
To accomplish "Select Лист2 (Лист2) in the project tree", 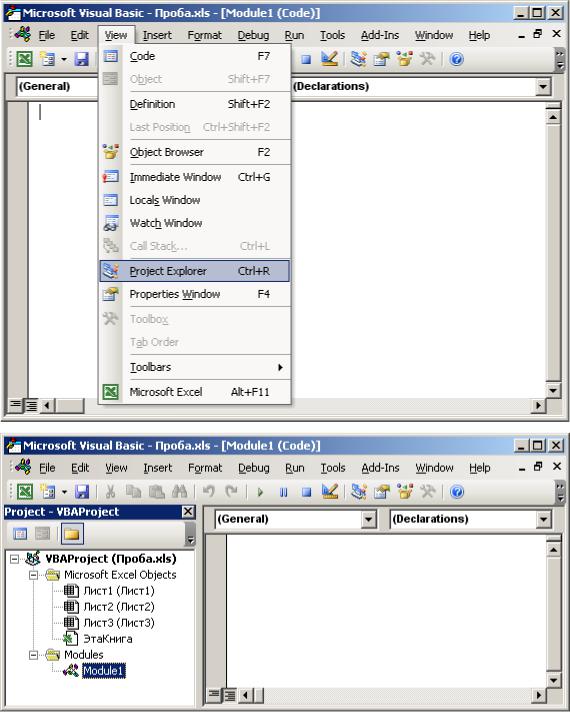I will [x=119, y=607].
